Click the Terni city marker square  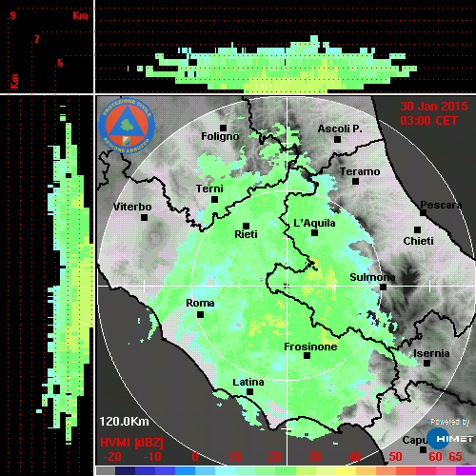tap(214, 199)
